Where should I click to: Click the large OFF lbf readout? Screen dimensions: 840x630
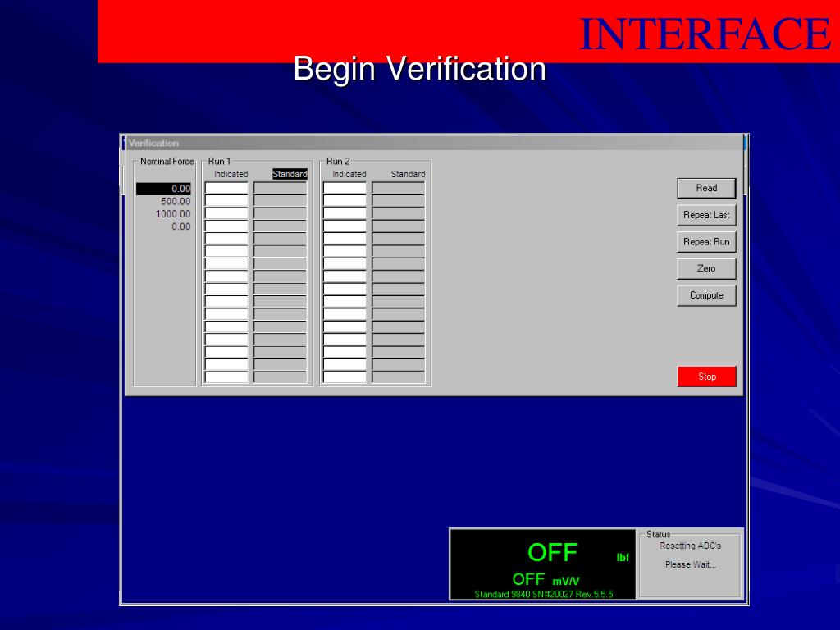coord(552,553)
